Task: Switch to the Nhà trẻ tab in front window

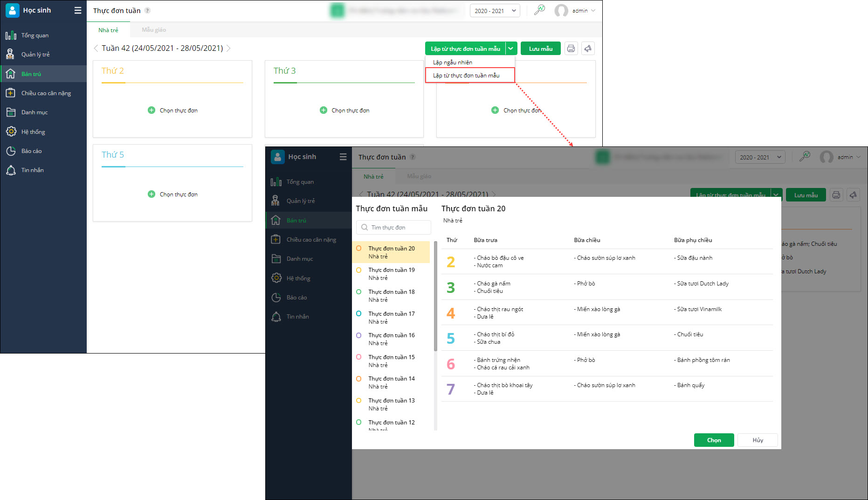Action: point(373,176)
